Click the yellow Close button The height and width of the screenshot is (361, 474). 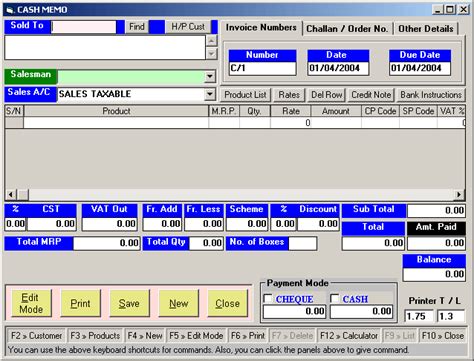pos(227,303)
